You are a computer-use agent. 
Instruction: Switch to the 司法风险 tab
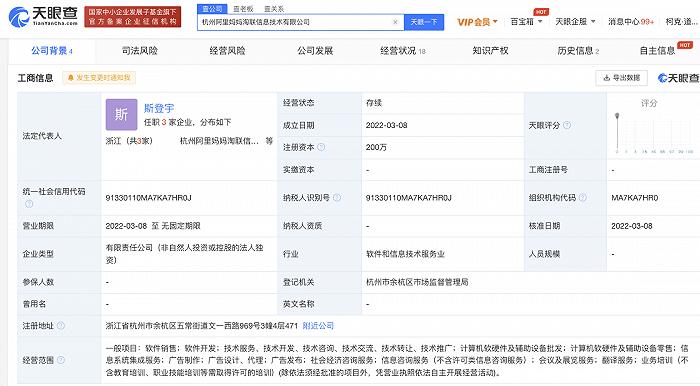tap(140, 51)
